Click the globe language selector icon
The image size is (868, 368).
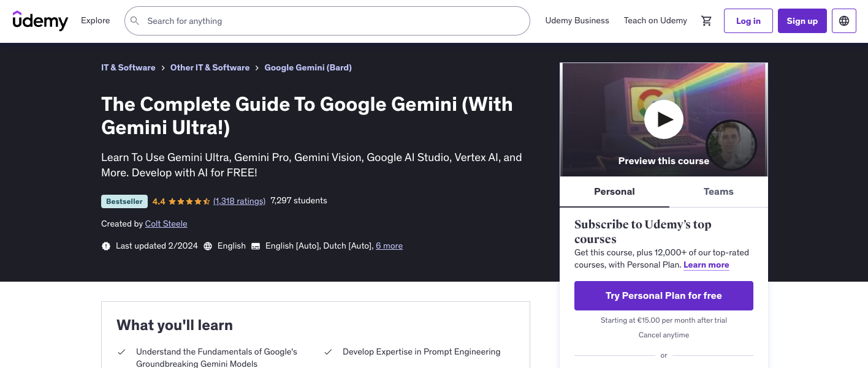[843, 20]
